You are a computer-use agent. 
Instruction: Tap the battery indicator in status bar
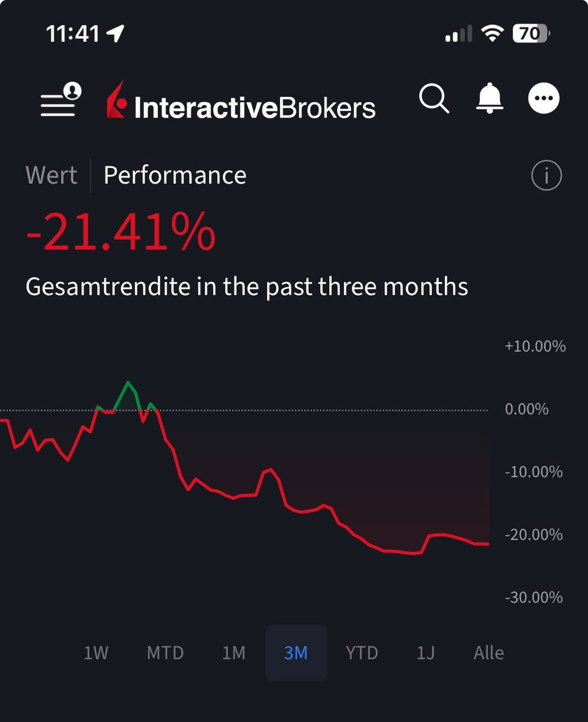click(x=530, y=34)
